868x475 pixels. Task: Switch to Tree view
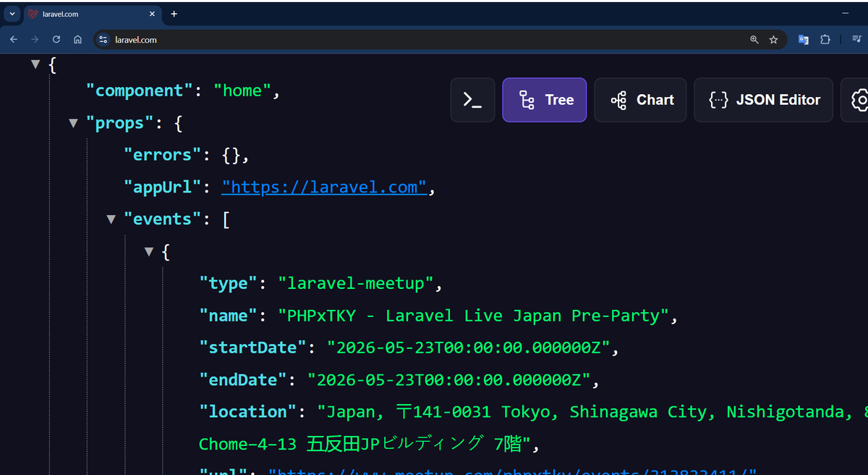click(x=545, y=100)
